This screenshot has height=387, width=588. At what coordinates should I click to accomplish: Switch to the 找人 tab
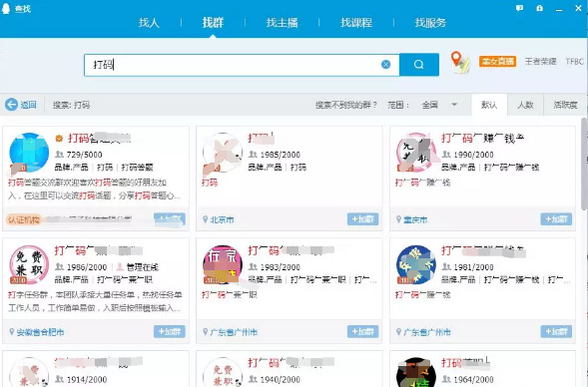click(x=149, y=23)
